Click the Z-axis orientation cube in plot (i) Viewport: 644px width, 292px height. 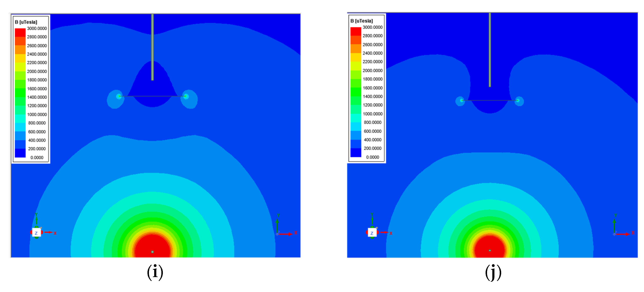(x=36, y=233)
